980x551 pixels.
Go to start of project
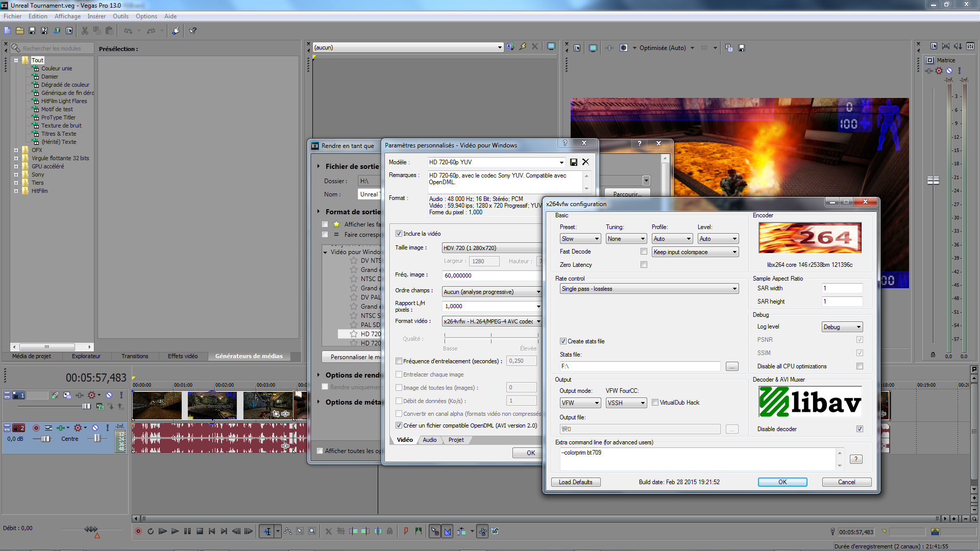point(212,531)
